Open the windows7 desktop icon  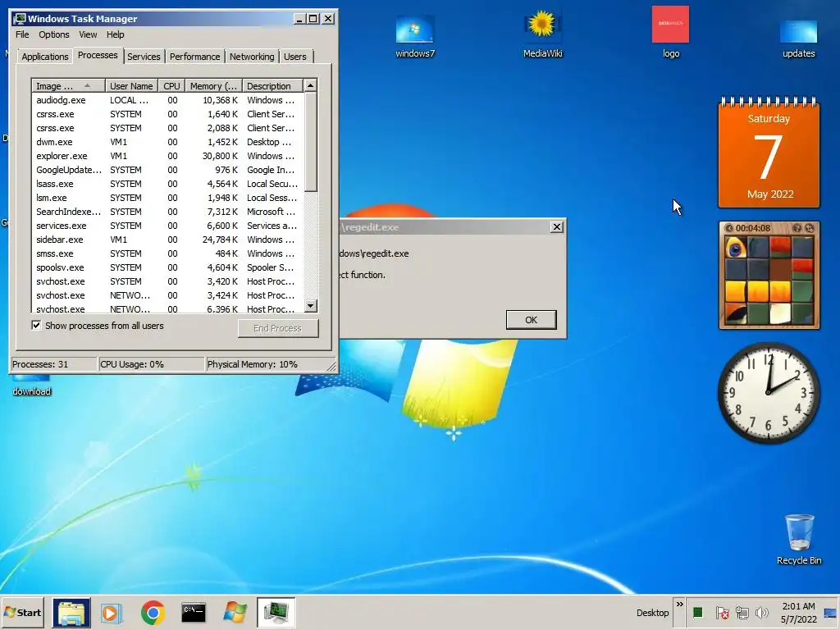414,35
